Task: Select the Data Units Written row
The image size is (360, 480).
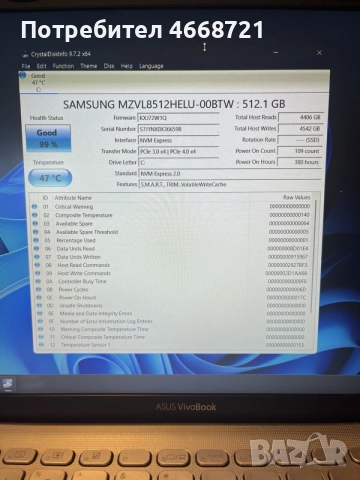Action: [x=173, y=257]
